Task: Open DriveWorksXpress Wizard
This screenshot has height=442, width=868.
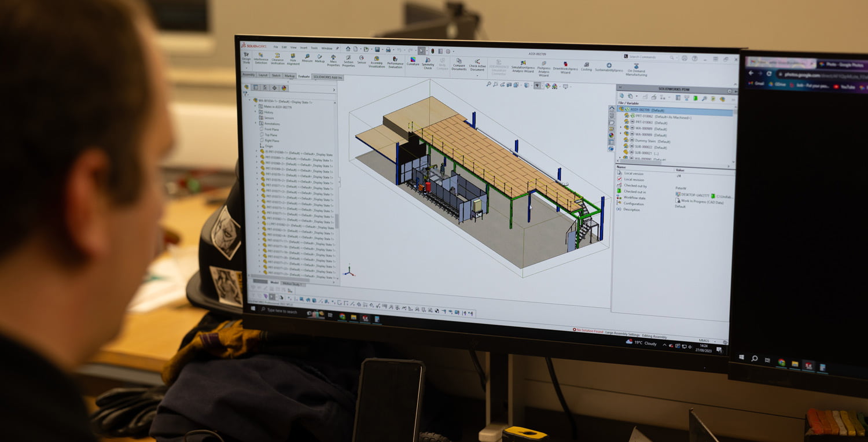Action: click(565, 68)
